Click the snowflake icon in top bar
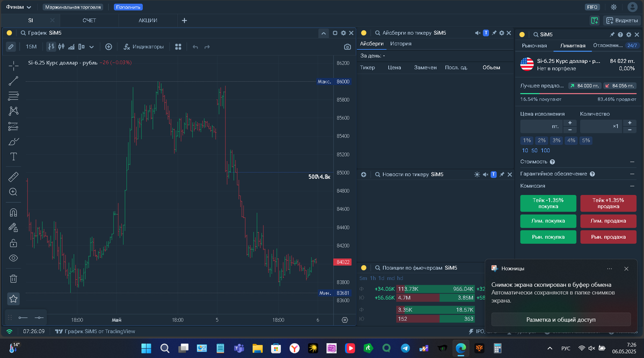Screen dimensions: 644x358 coord(614,7)
